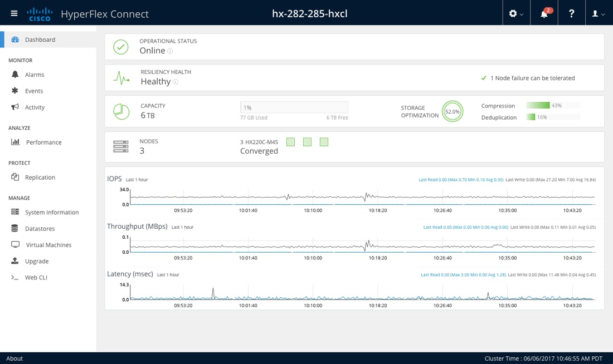Click the IOPS Last Read statistics
The height and width of the screenshot is (364, 613).
point(461,180)
